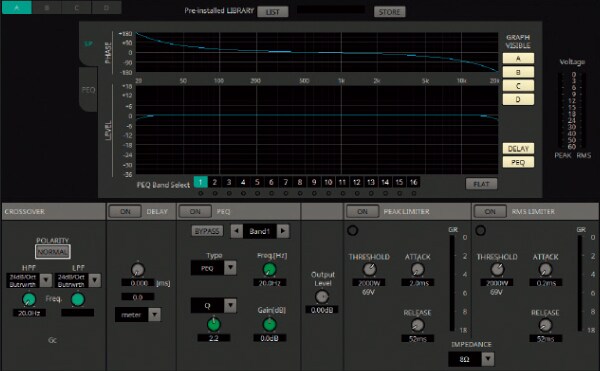Click the PEQ BYPASS button

(207, 231)
